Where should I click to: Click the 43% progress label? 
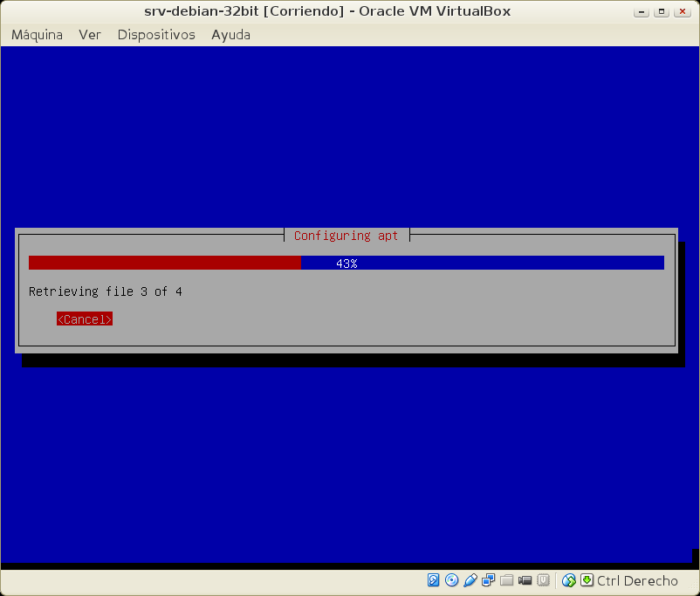(x=347, y=263)
